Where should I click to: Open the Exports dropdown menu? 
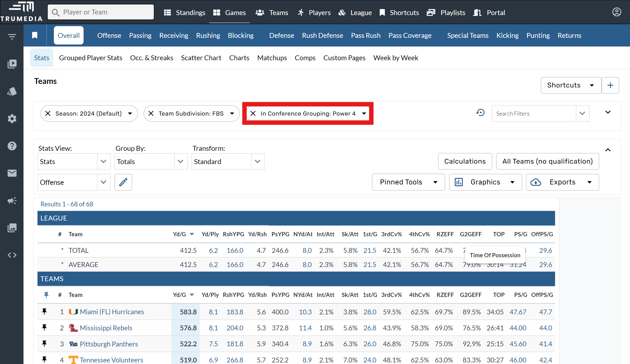click(x=562, y=182)
